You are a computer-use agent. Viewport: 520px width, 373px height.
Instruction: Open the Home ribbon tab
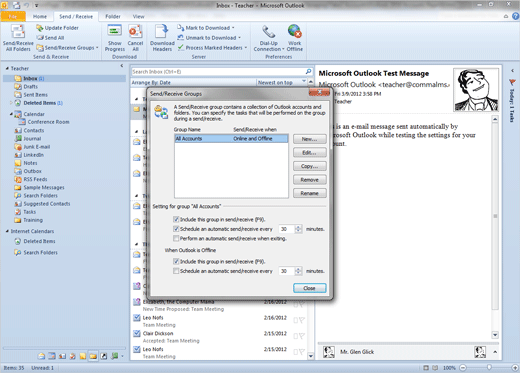click(x=40, y=16)
